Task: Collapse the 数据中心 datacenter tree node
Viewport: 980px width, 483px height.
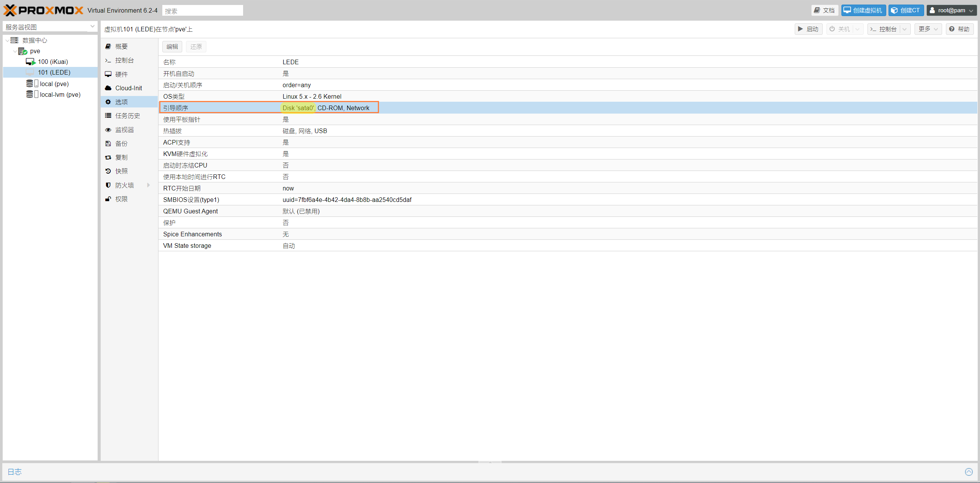Action: [7, 41]
